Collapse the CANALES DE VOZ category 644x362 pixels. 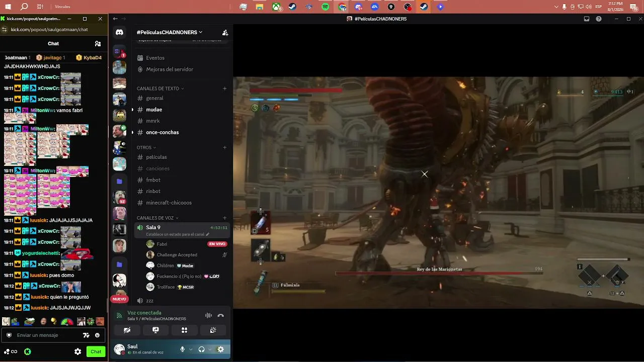coord(157,218)
